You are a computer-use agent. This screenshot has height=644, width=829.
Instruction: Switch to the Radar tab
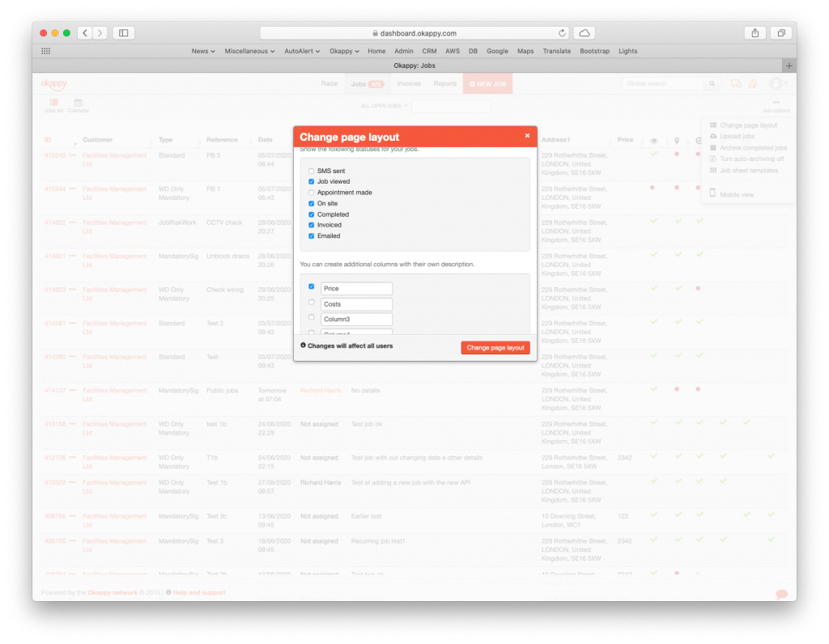coord(329,83)
